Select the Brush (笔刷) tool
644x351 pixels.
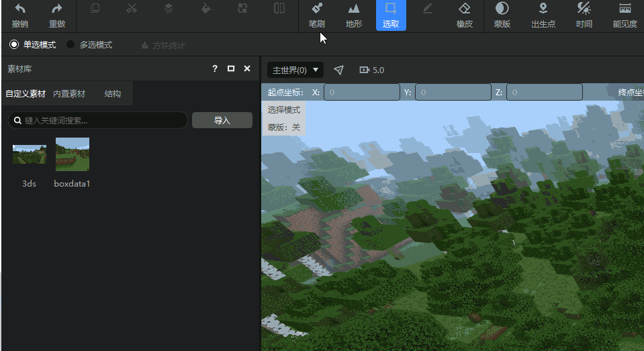(x=317, y=9)
